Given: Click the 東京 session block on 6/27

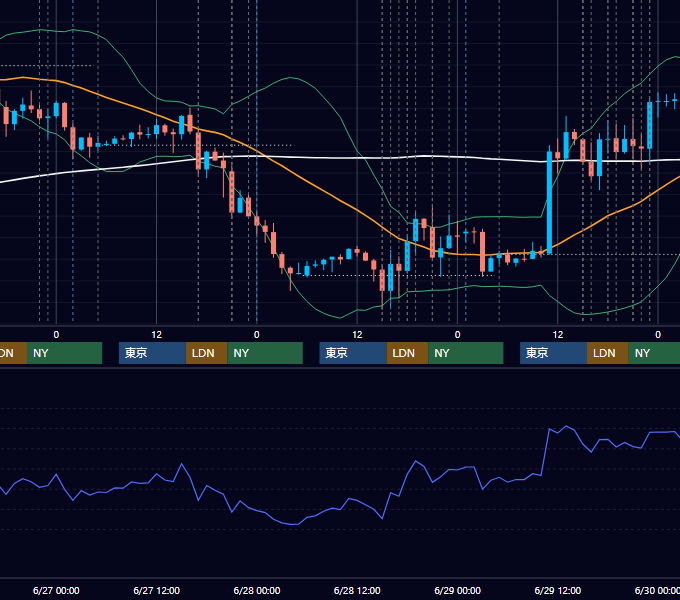Looking at the screenshot, I should (x=152, y=353).
